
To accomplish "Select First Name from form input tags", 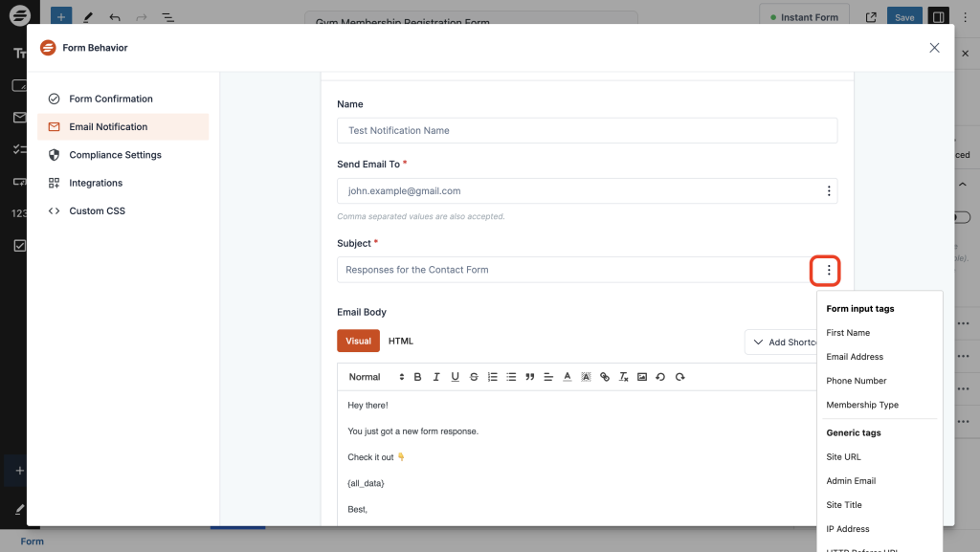I will pos(848,333).
